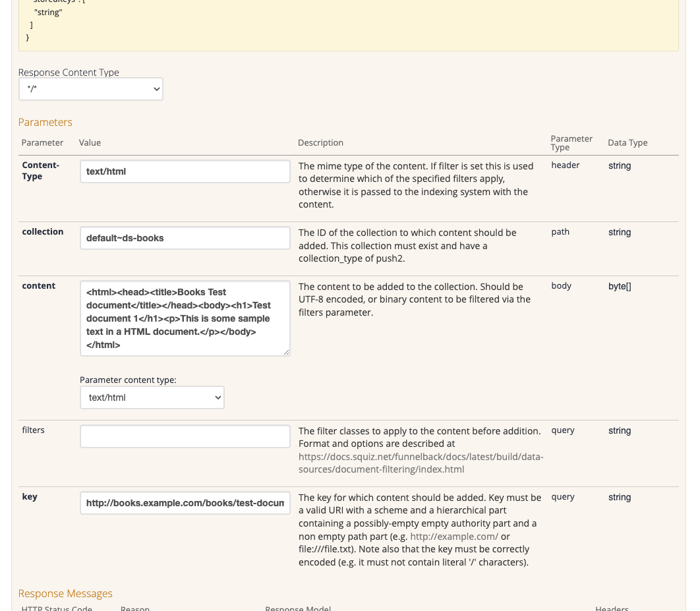The height and width of the screenshot is (611, 700).
Task: Click the bold key parameter name
Action: coord(30,496)
